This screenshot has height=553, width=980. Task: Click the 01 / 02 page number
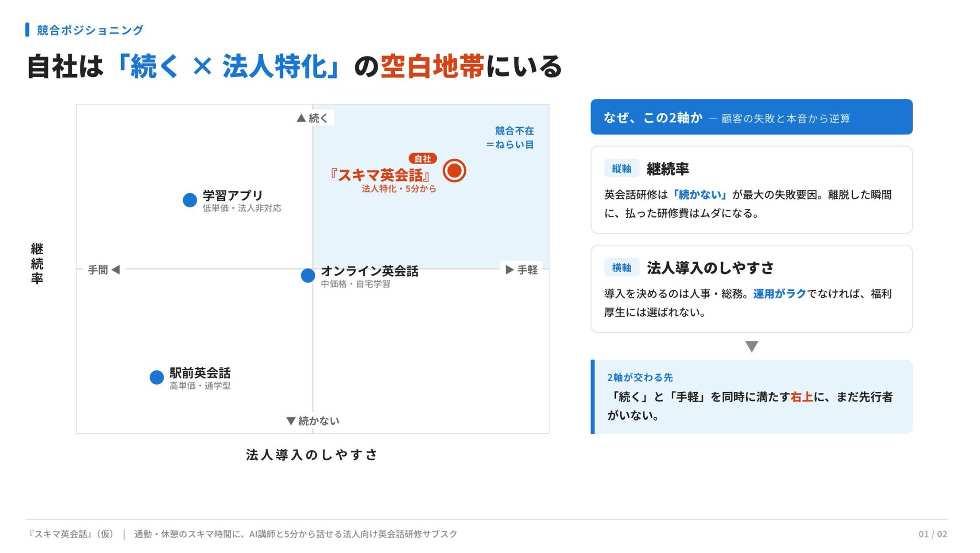tap(933, 534)
